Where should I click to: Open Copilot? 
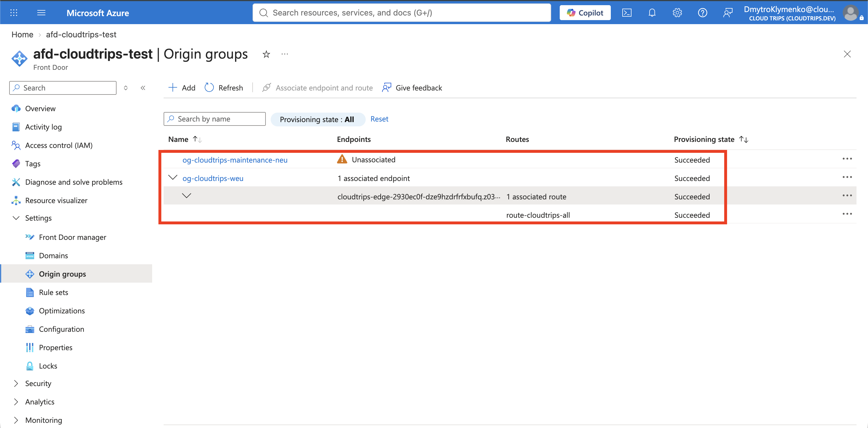point(585,13)
